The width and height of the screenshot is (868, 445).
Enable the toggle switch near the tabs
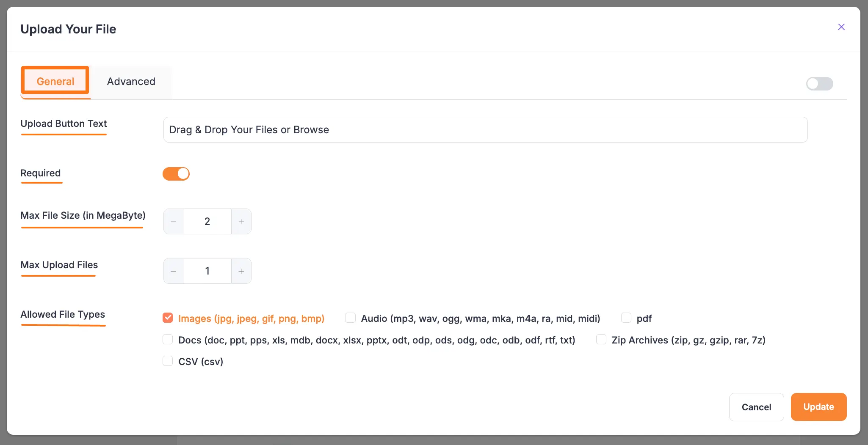819,83
